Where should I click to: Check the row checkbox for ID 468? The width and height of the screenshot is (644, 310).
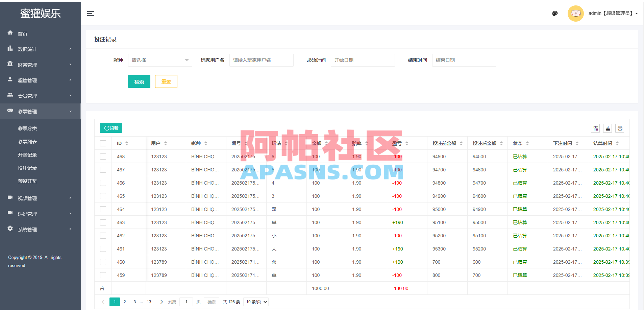[x=103, y=156]
